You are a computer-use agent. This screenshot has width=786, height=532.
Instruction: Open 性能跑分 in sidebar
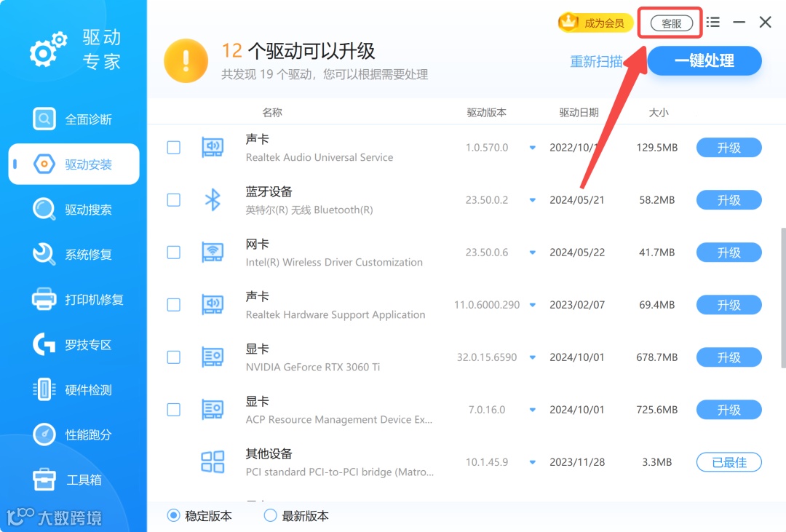click(x=74, y=434)
